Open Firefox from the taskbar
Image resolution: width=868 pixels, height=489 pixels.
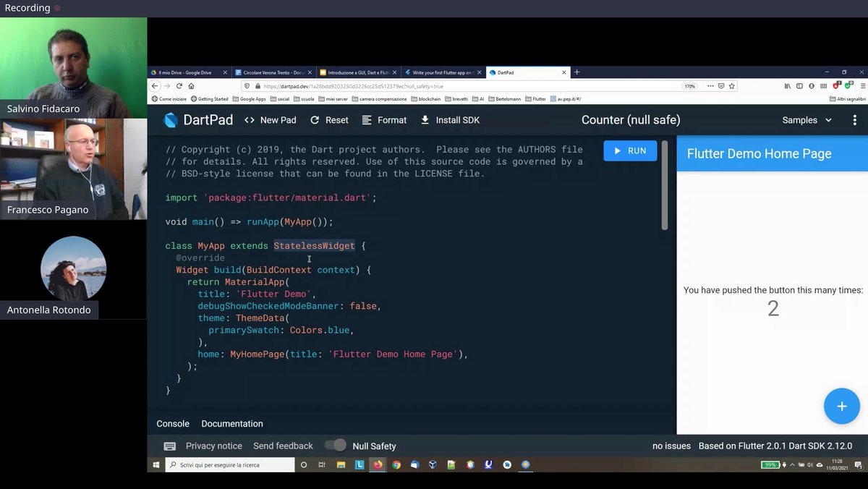[378, 464]
